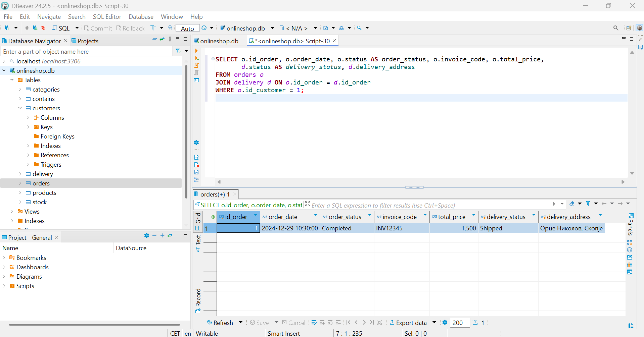Open the active connection onlineshop.db dropdown arrow

pos(272,28)
